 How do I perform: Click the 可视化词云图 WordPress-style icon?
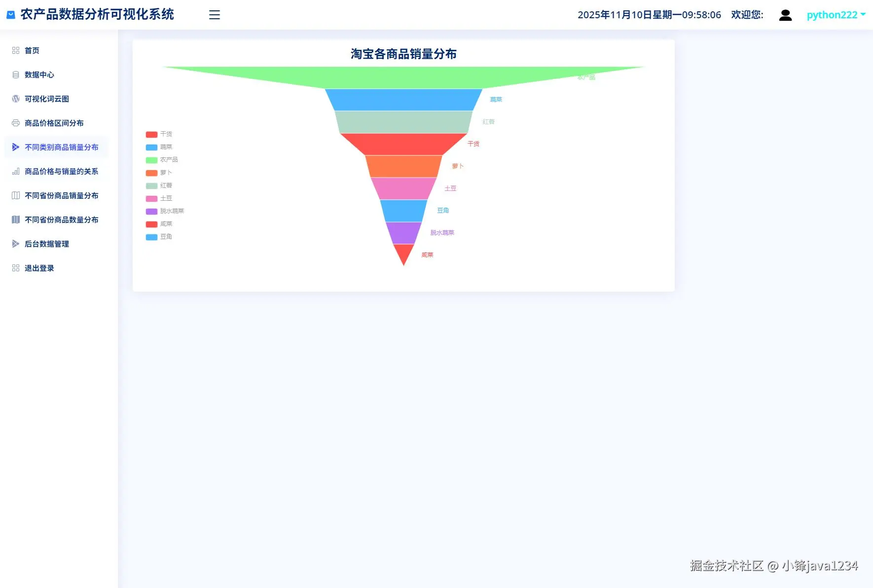pyautogui.click(x=16, y=99)
